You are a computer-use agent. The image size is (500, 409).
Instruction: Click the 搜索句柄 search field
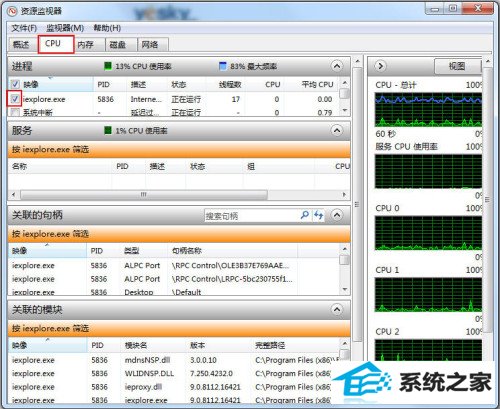[251, 216]
